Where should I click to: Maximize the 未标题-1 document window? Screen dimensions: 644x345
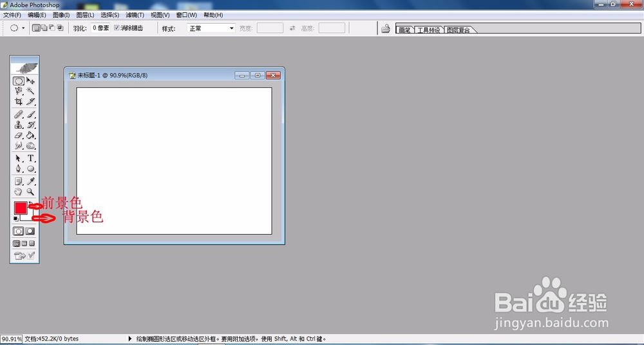[258, 75]
